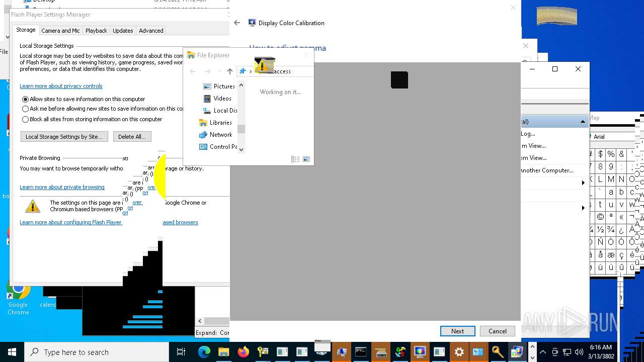Image resolution: width=644 pixels, height=362 pixels.
Task: Open the Arial font dropdown
Action: pyautogui.click(x=612, y=136)
